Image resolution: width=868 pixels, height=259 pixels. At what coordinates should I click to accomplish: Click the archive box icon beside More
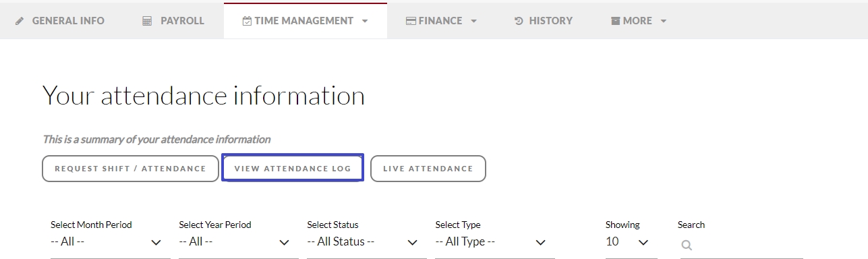[615, 21]
